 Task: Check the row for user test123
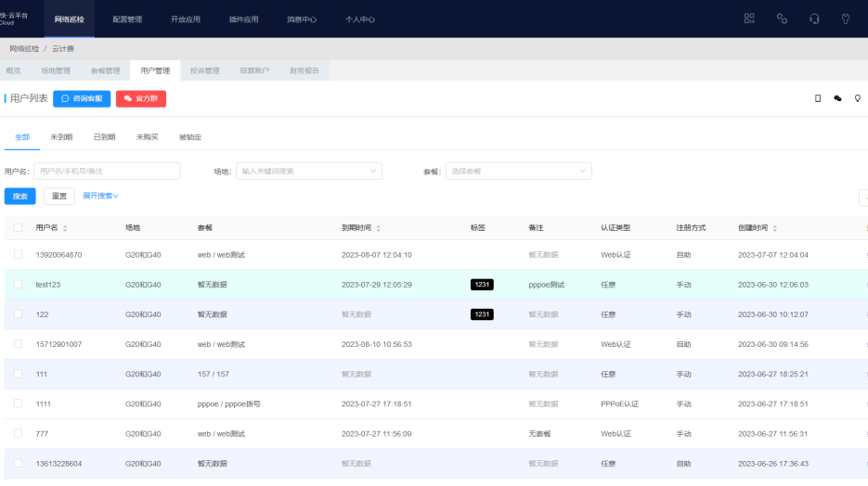pos(19,284)
